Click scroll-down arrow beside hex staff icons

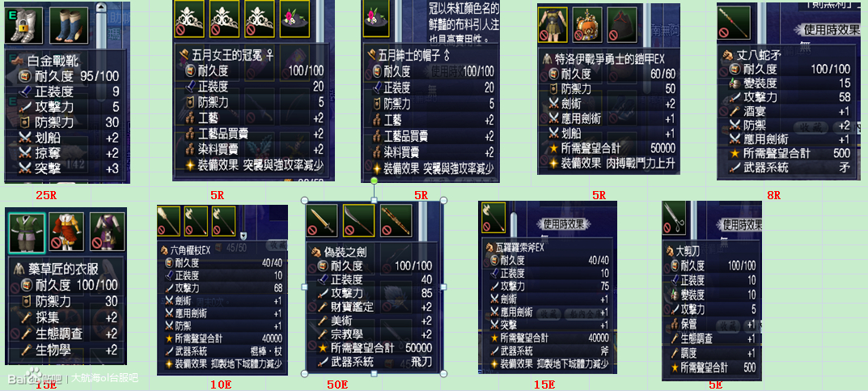243,236
